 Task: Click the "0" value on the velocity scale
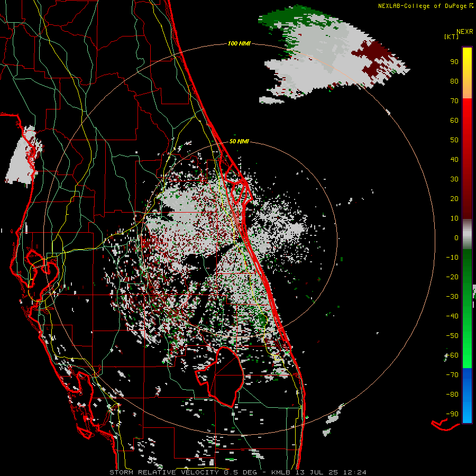[456, 238]
